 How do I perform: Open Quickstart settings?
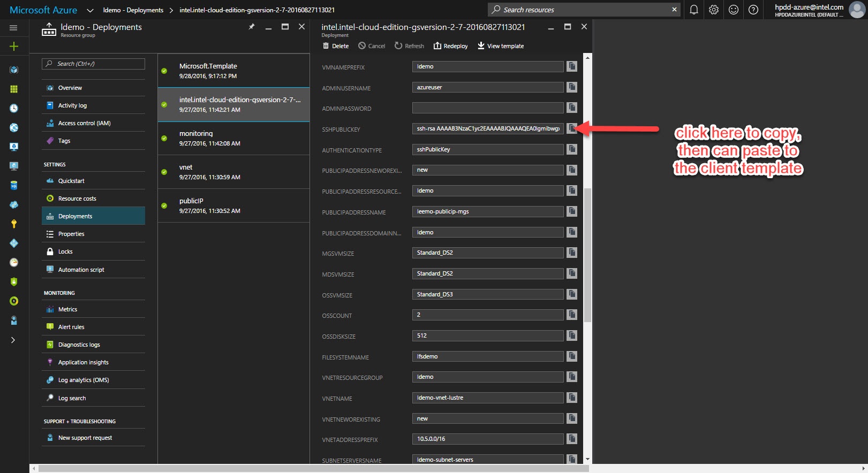pyautogui.click(x=93, y=181)
